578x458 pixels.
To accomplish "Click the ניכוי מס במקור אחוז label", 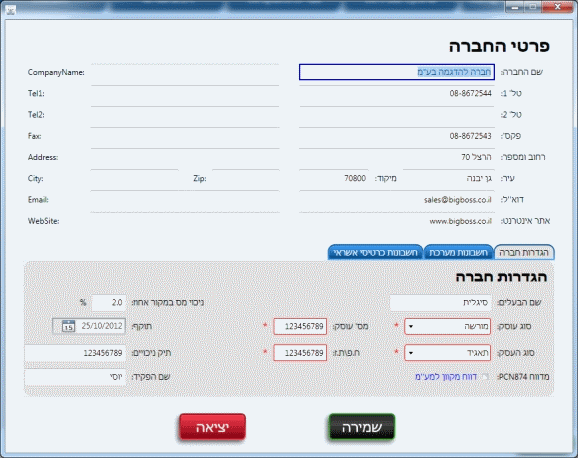I will (168, 303).
